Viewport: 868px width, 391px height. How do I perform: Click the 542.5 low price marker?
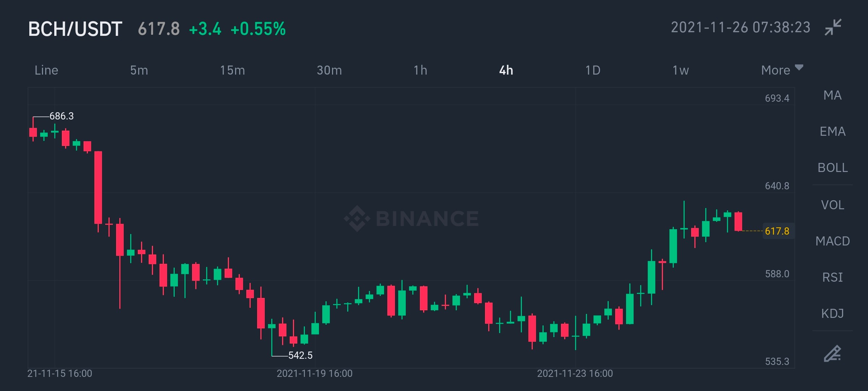[x=300, y=356]
